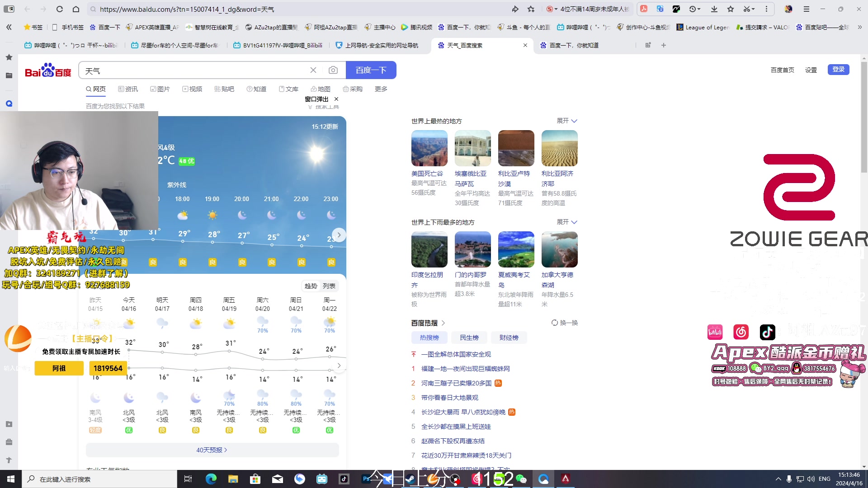The height and width of the screenshot is (488, 868).
Task: Open 设置 link at top right
Action: tap(811, 70)
